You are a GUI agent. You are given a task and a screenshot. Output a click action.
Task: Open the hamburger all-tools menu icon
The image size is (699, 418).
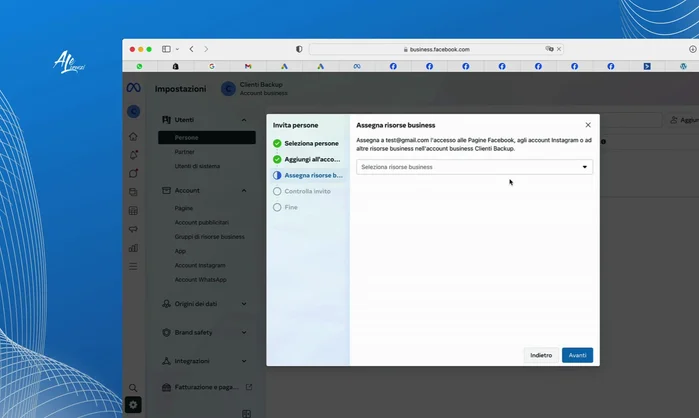133,266
